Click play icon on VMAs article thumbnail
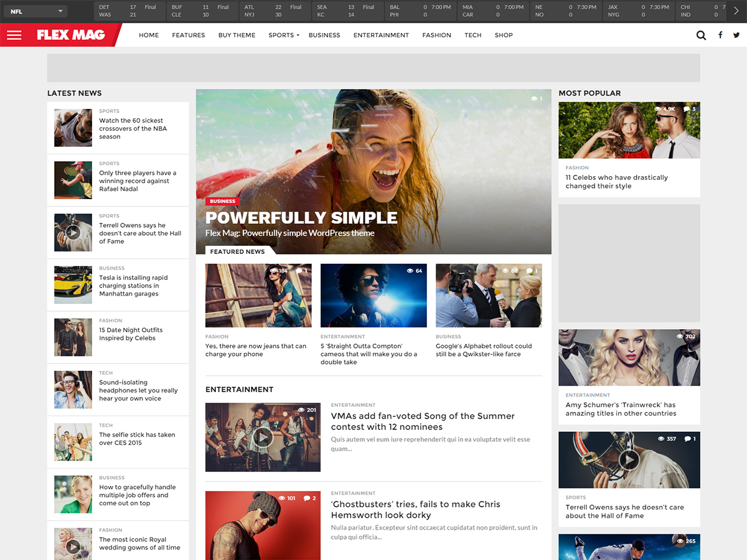 [x=263, y=437]
